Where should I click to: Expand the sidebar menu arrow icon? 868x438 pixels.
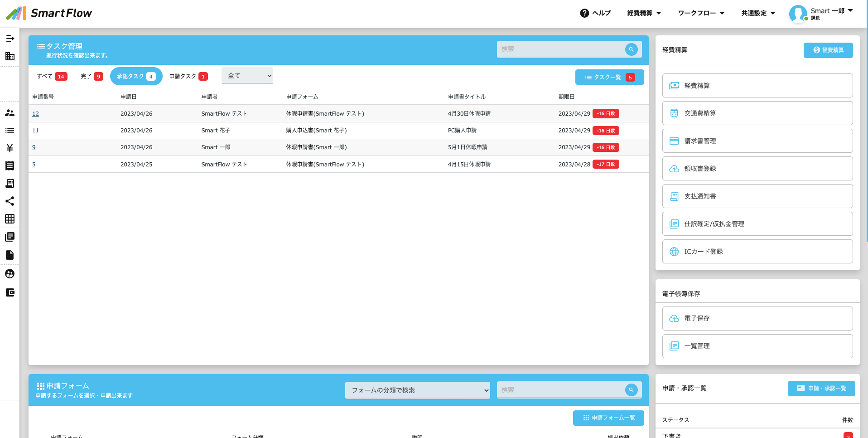click(x=10, y=39)
